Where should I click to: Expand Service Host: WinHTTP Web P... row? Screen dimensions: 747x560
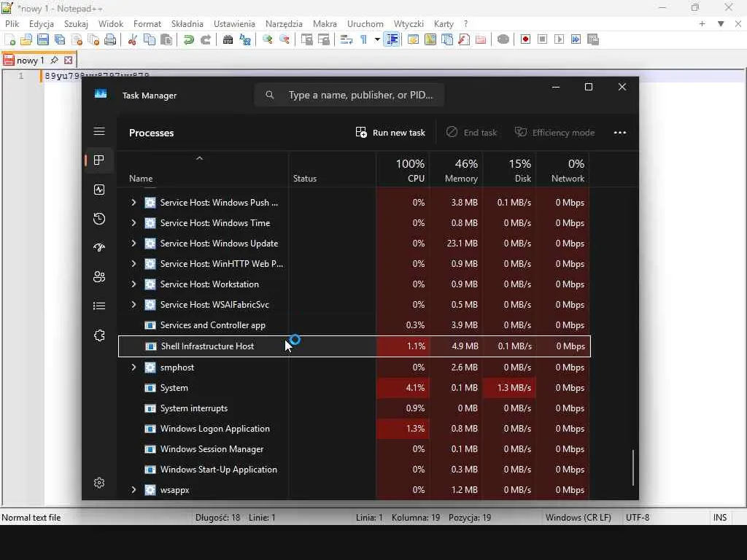133,264
